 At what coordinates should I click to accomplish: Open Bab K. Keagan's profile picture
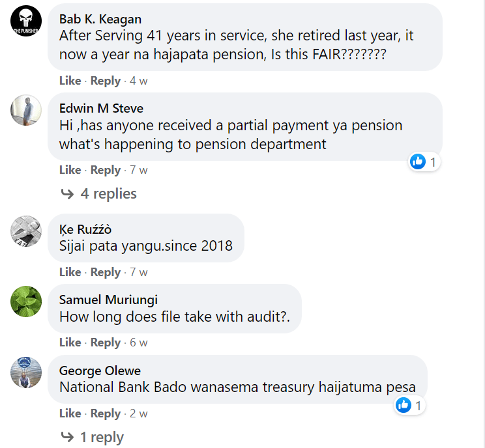tap(26, 21)
